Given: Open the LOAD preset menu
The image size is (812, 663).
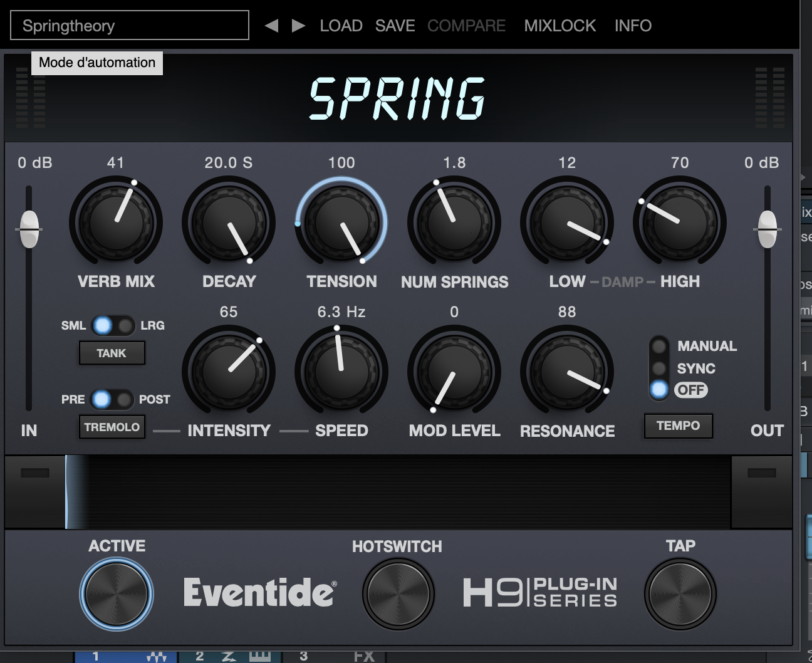Looking at the screenshot, I should pos(341,26).
